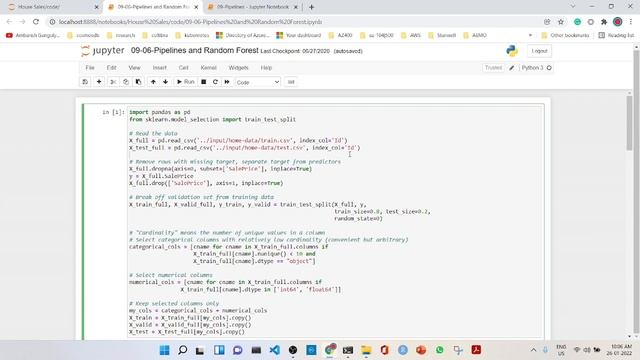The height and width of the screenshot is (360, 640).
Task: Open the Chrome three-dot menu
Action: 631,22
